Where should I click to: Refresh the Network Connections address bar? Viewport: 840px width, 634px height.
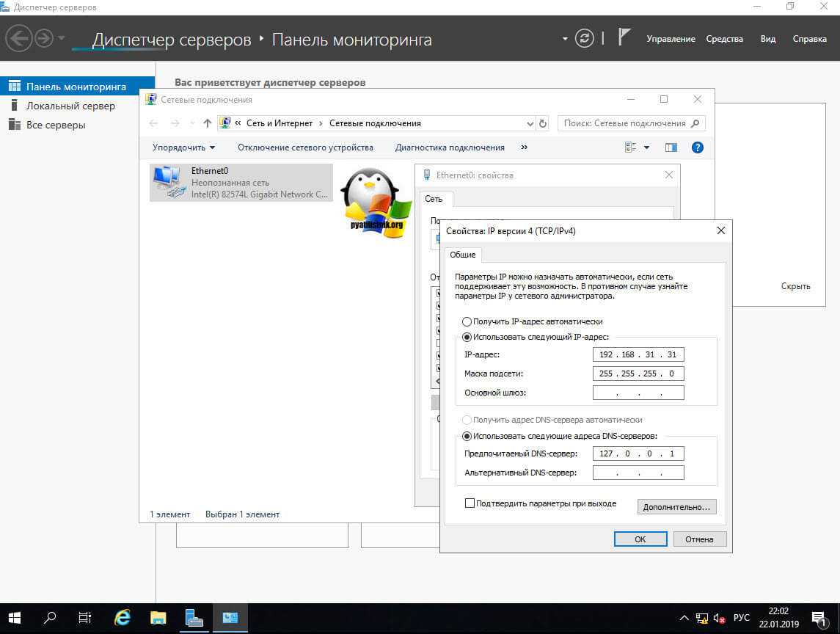click(543, 123)
